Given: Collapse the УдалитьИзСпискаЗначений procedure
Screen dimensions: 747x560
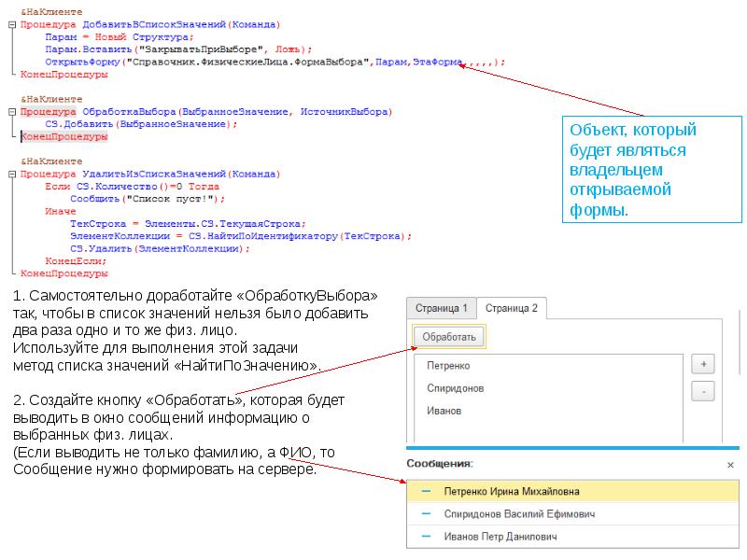Looking at the screenshot, I should coord(12,174).
